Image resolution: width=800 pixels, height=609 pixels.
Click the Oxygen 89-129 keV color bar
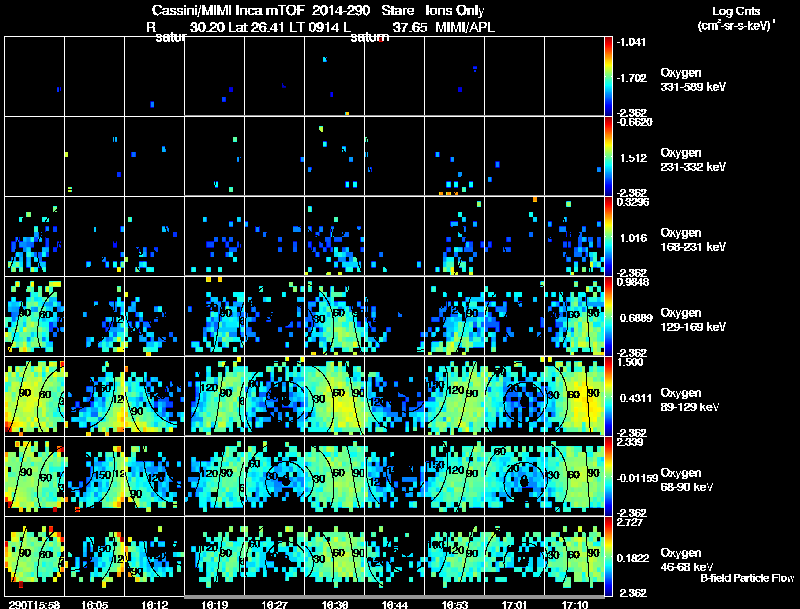[608, 396]
